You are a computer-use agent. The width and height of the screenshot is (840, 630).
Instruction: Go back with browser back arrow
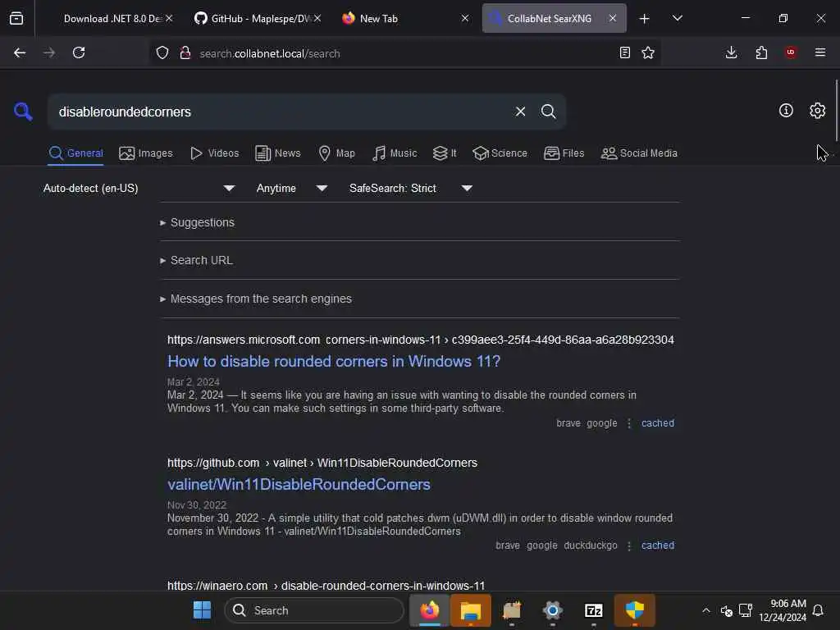pos(20,52)
